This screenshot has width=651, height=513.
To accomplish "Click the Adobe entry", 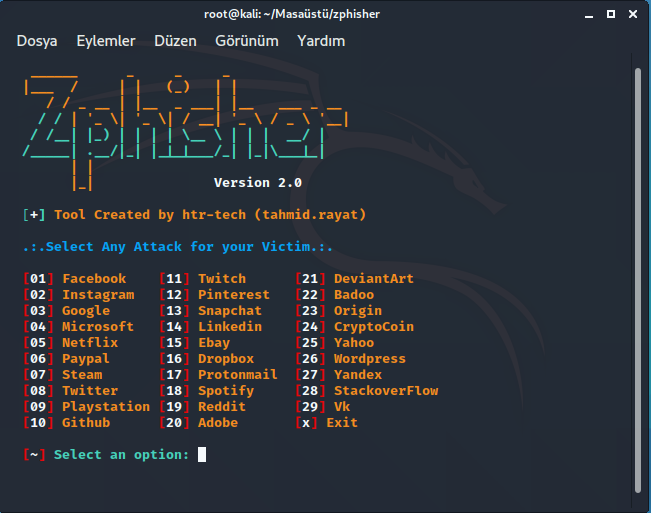I will [218, 423].
